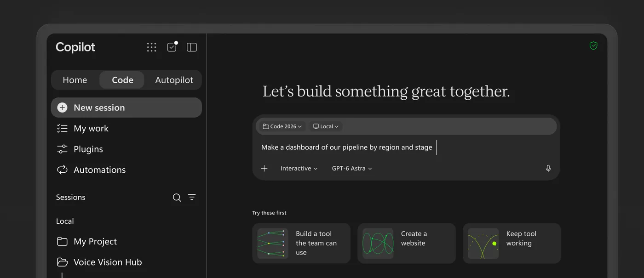The height and width of the screenshot is (278, 644).
Task: Click the Create a website card thumbnail
Action: click(378, 244)
